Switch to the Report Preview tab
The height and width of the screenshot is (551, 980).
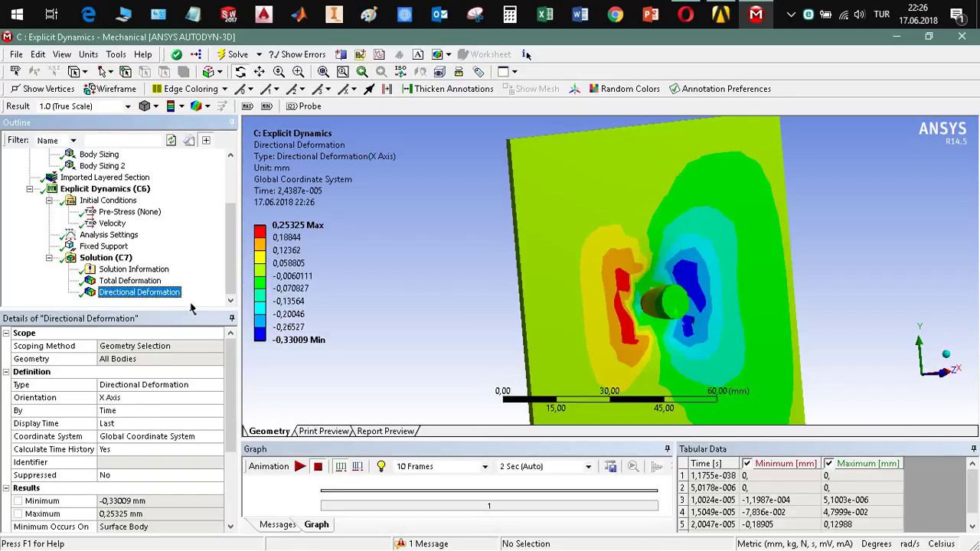point(385,432)
